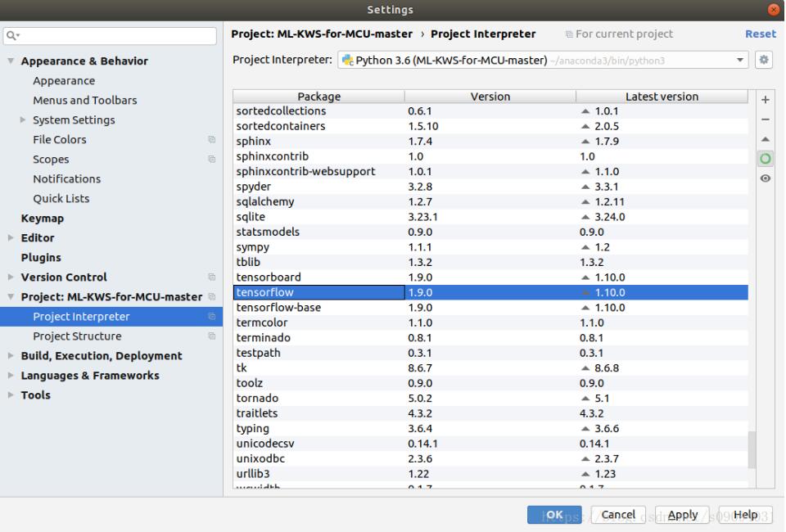Click the upgrade arrow on tk row
The height and width of the screenshot is (532, 786).
(x=585, y=367)
